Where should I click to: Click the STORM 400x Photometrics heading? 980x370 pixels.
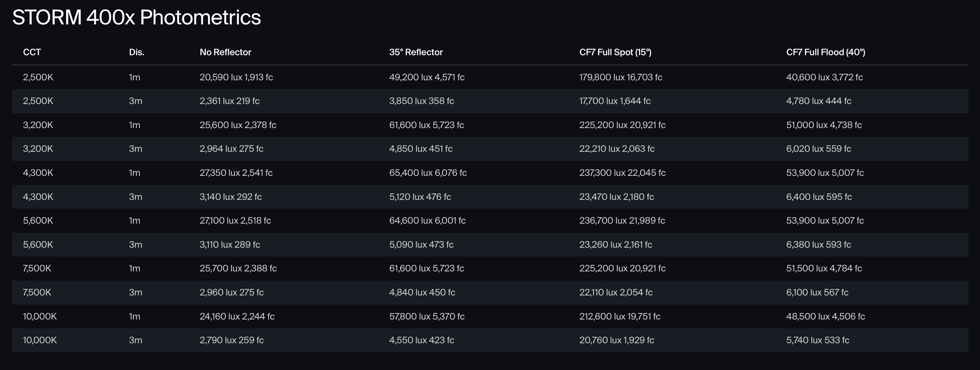[136, 18]
